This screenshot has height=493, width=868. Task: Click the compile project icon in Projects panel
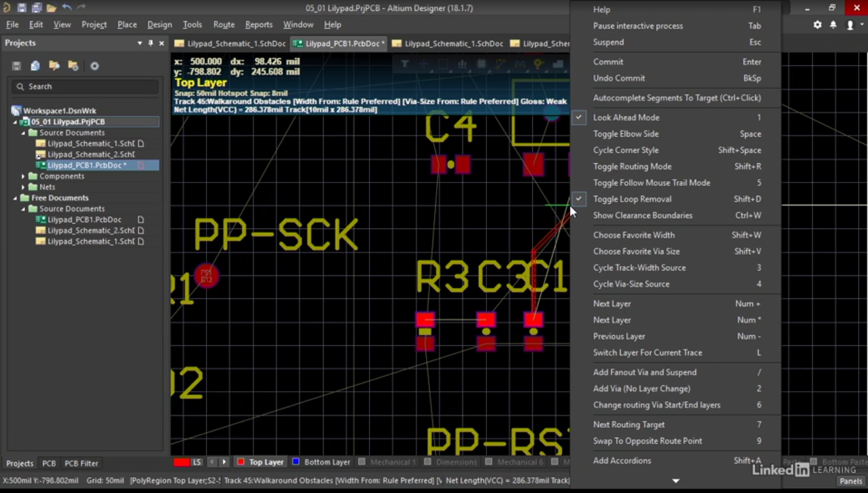(35, 66)
